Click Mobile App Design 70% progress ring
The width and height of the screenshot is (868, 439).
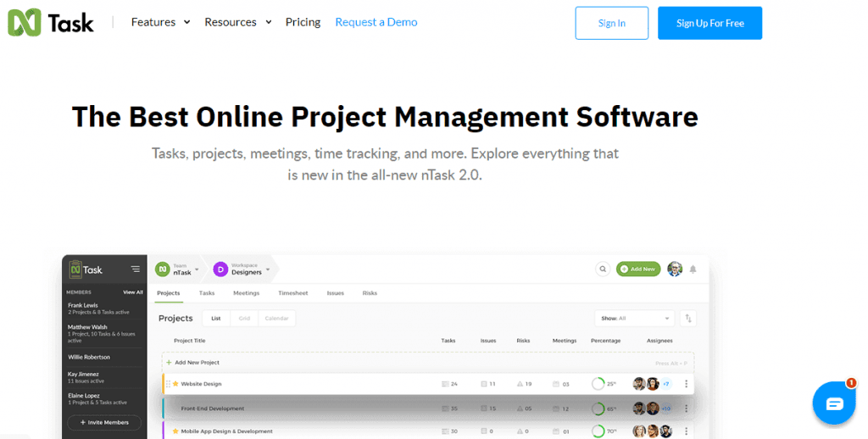598,431
